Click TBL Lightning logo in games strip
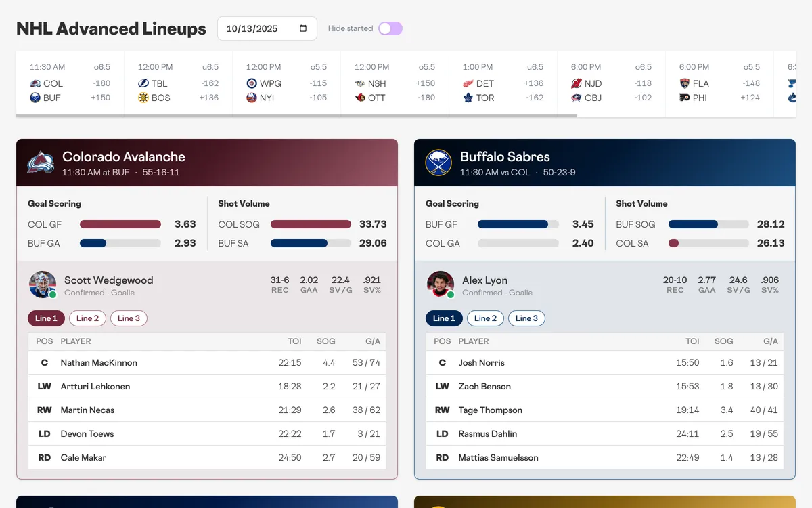Viewport: 812px width, 508px height. pos(143,83)
